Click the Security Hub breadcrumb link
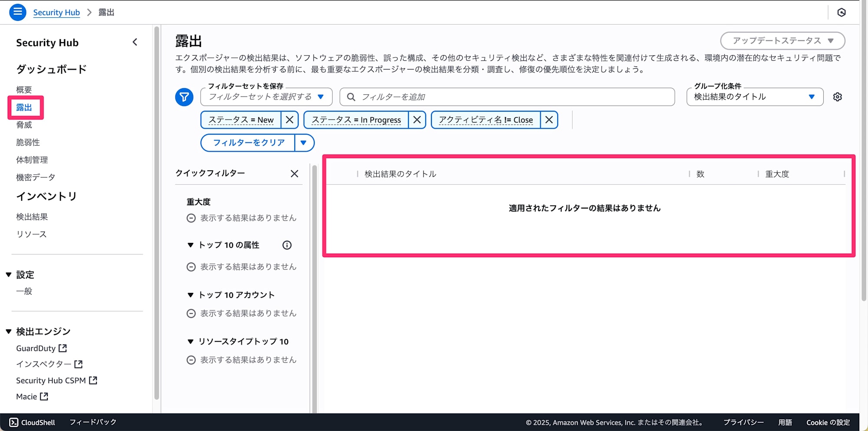 tap(56, 12)
